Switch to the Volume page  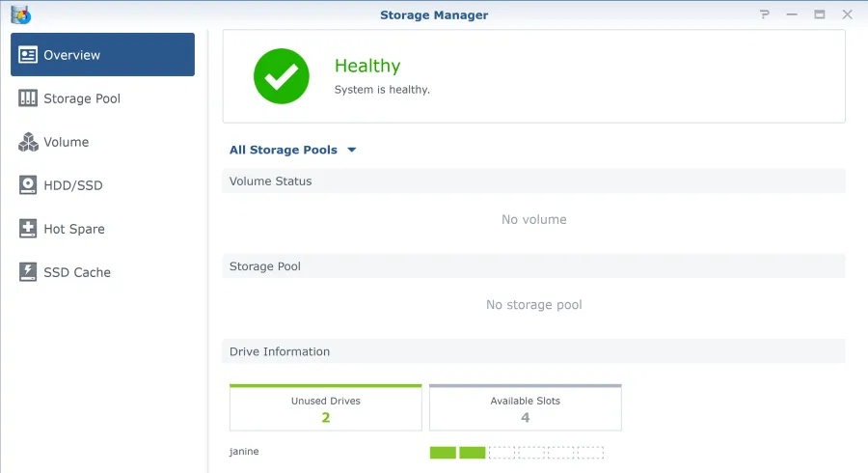pos(102,142)
